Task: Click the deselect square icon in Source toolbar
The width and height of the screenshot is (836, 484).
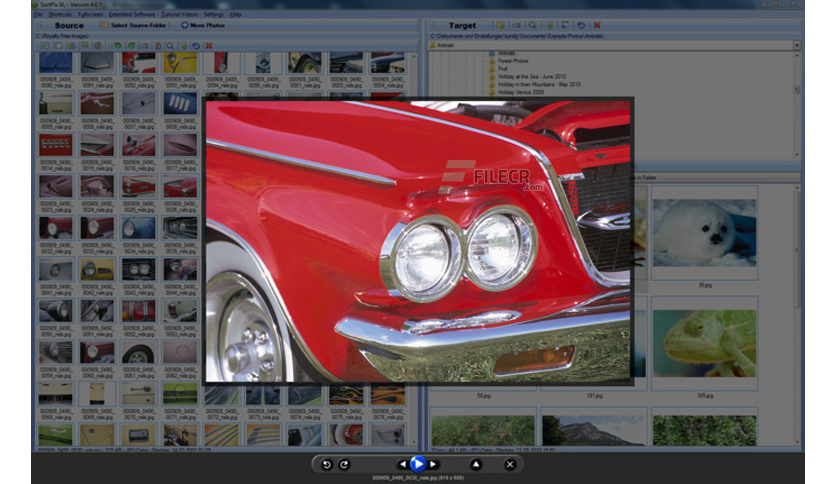Action: pyautogui.click(x=59, y=46)
